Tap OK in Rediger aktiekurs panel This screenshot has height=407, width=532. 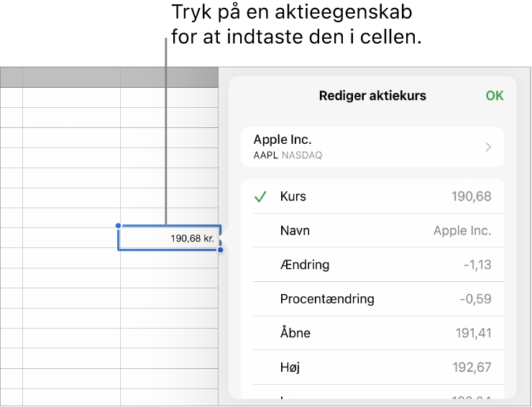pyautogui.click(x=495, y=96)
